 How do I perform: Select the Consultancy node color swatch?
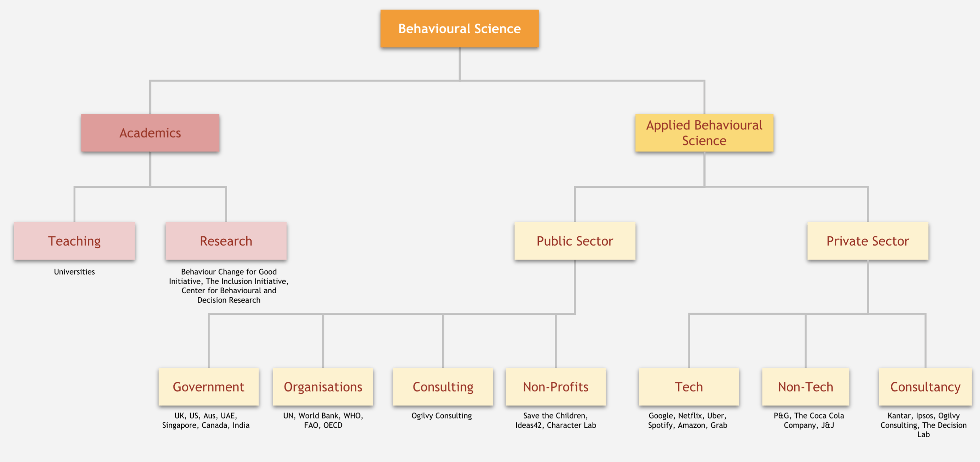click(920, 386)
